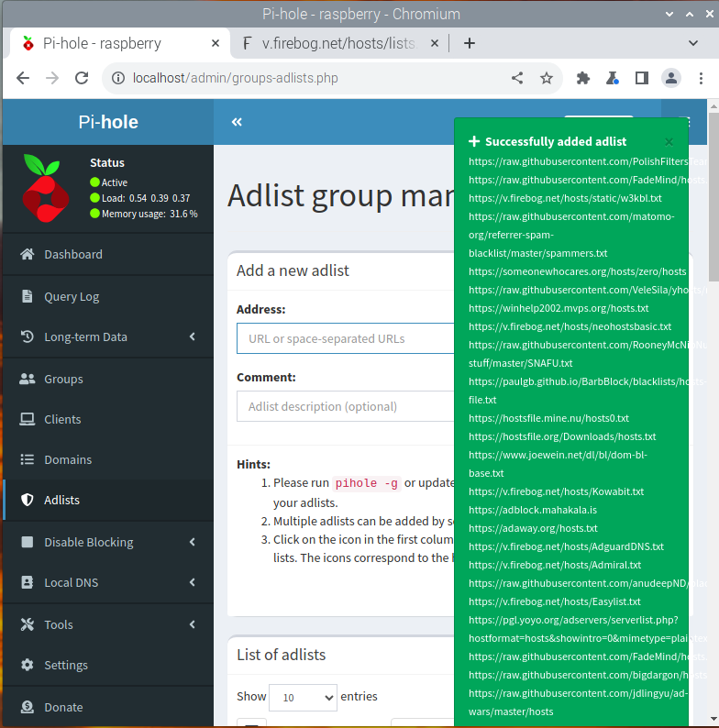Expand the Local DNS submenu arrow

pos(193,582)
